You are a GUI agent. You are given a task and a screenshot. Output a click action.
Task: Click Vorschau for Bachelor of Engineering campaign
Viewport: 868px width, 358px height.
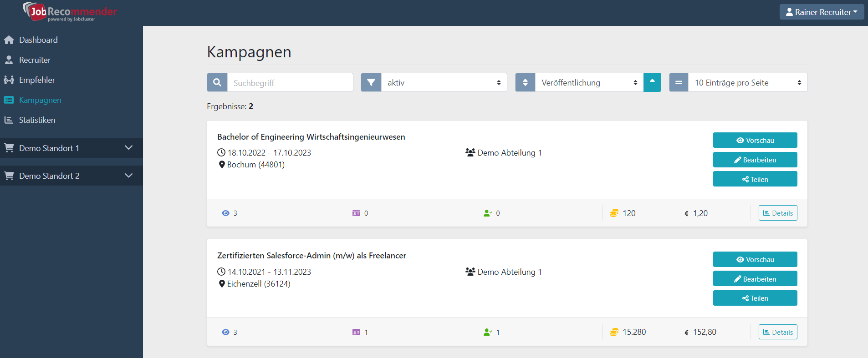tap(755, 141)
